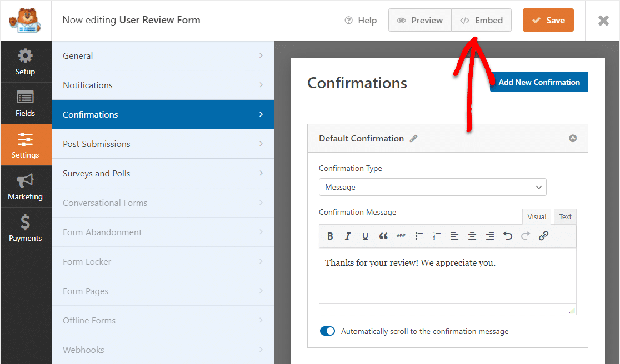Switch editor to Visual tab
Screen dimensions: 620x364
(x=537, y=217)
